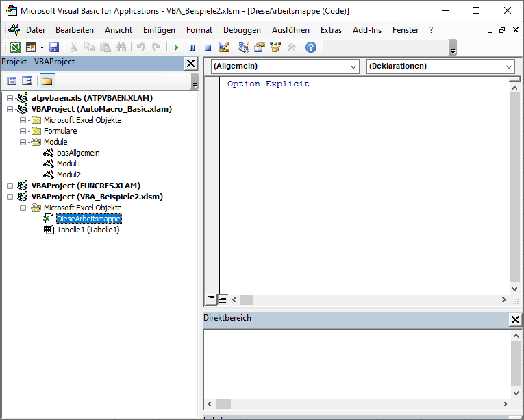Open the Fenster menu
Image resolution: width=524 pixels, height=420 pixels.
coord(406,30)
